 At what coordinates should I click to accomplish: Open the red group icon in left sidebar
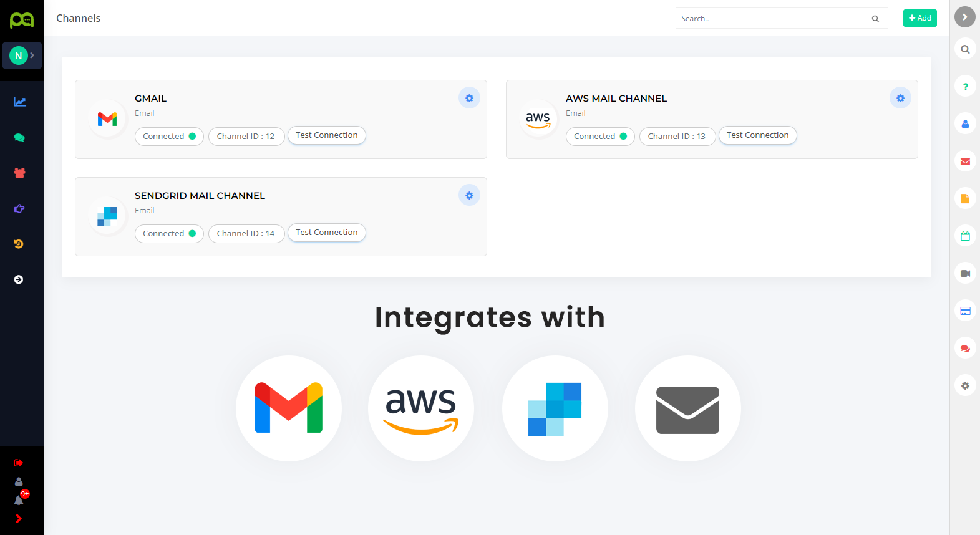(19, 173)
